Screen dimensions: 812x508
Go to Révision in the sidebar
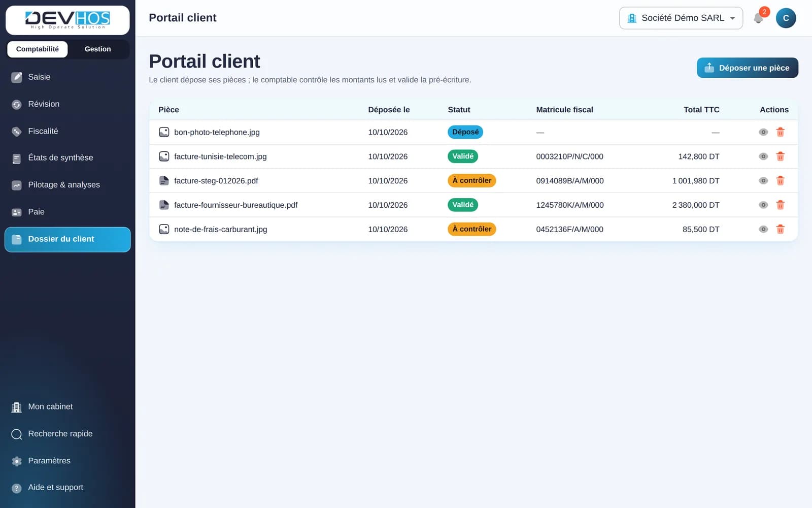(x=67, y=104)
